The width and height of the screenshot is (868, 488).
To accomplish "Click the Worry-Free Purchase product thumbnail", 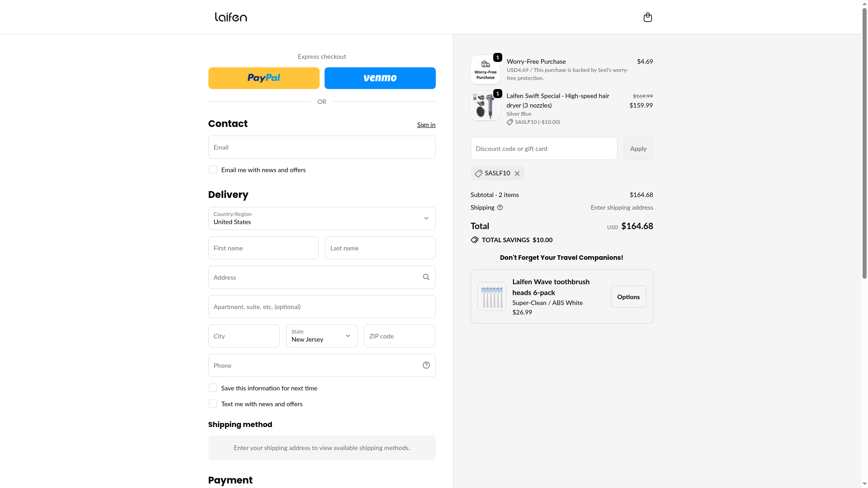I will 485,70.
